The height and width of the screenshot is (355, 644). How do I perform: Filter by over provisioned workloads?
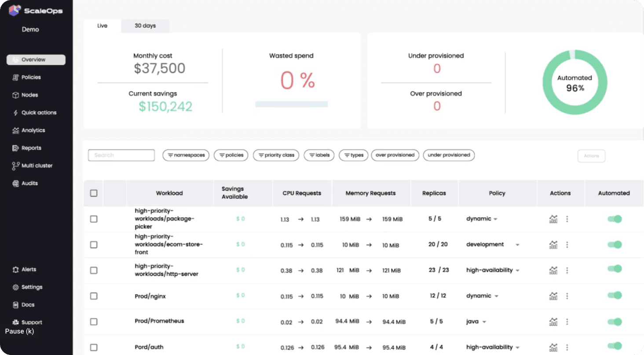click(x=395, y=155)
